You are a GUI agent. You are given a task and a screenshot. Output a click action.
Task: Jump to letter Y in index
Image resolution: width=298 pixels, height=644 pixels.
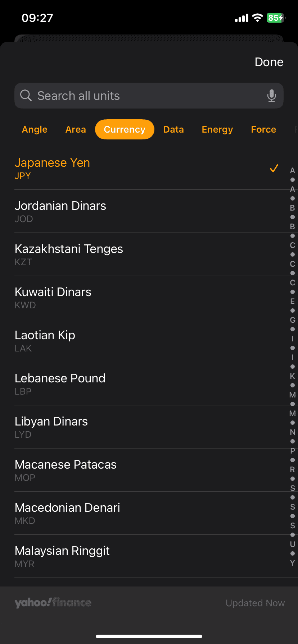click(292, 563)
